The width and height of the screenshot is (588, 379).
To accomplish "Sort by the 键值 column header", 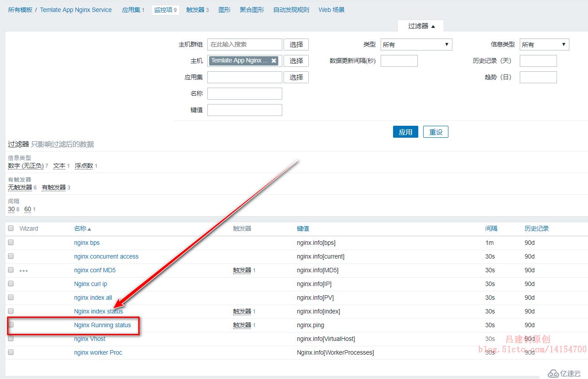I will click(303, 228).
